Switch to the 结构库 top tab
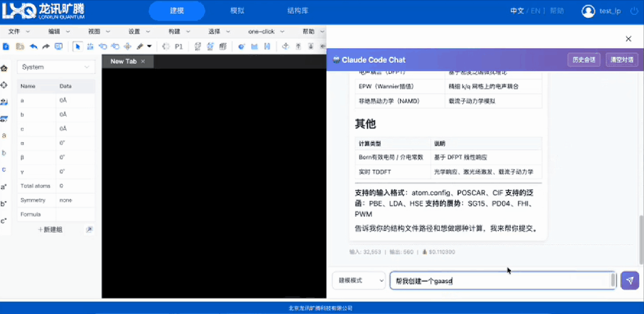This screenshot has width=644, height=314. tap(298, 11)
